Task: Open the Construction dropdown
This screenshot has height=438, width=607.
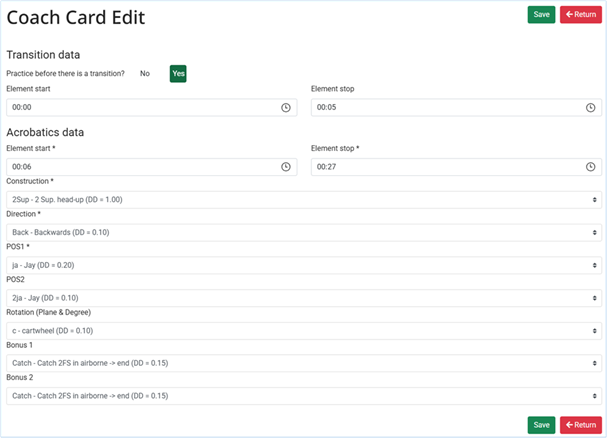Action: pyautogui.click(x=302, y=199)
